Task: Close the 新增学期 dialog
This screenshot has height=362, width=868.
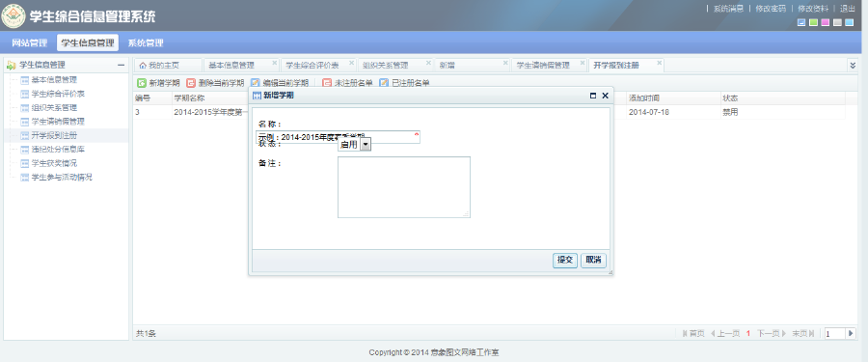Action: tap(605, 96)
